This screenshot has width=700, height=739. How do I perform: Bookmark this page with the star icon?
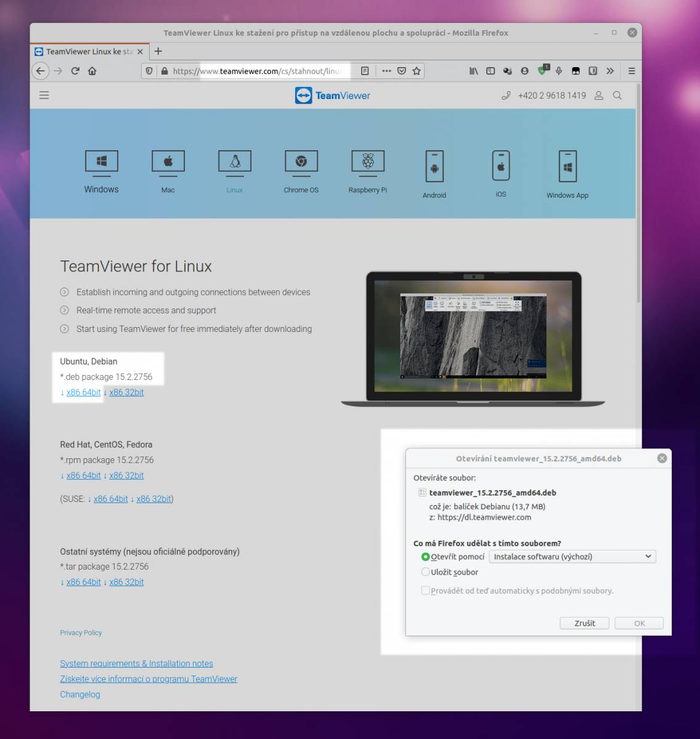(417, 71)
